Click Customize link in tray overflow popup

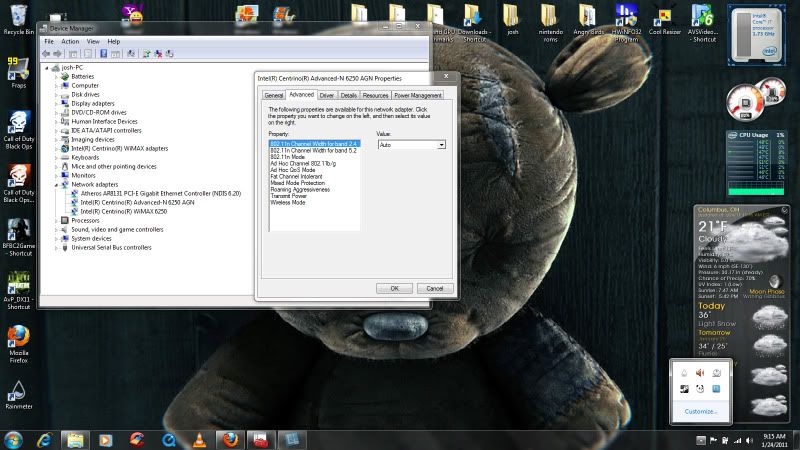tap(700, 412)
